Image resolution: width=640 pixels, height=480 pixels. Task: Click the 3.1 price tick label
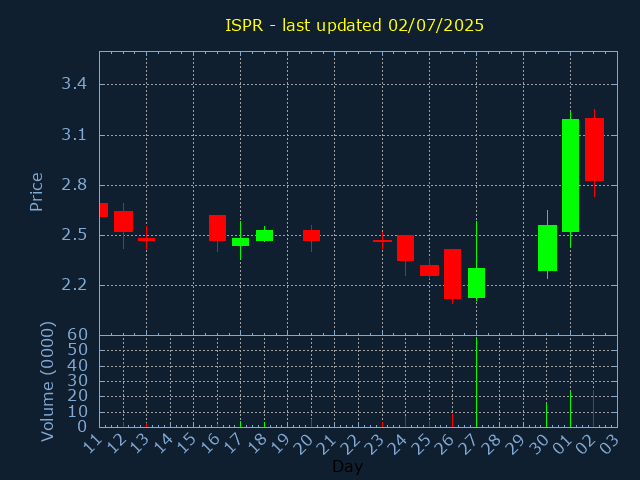[x=74, y=135]
